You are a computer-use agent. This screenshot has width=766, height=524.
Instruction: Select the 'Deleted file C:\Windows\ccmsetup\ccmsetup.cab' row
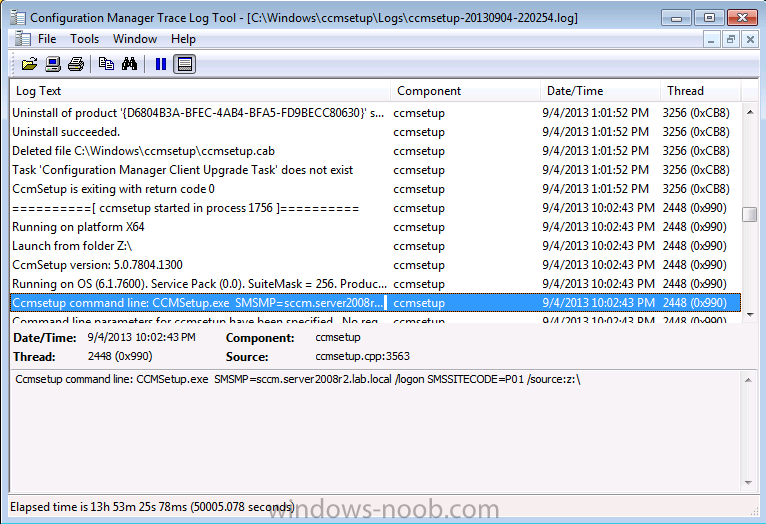point(375,151)
